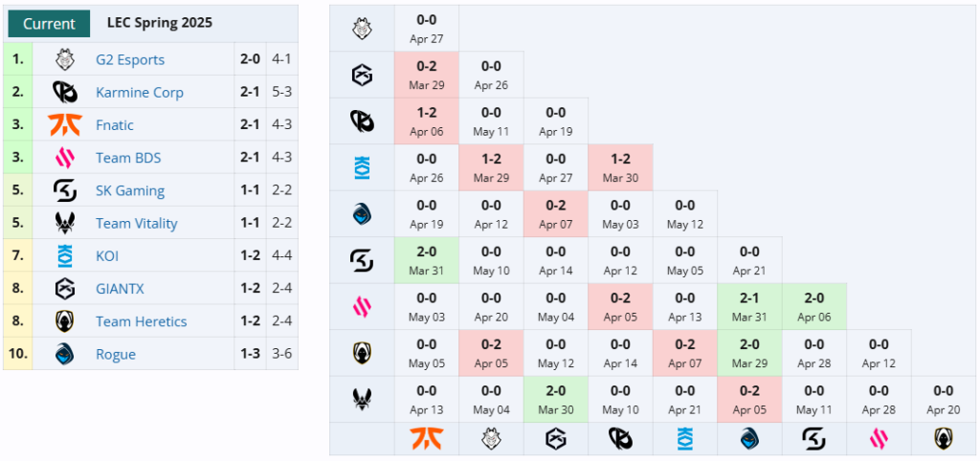980x461 pixels.
Task: Select the Current tab
Action: pyautogui.click(x=50, y=24)
